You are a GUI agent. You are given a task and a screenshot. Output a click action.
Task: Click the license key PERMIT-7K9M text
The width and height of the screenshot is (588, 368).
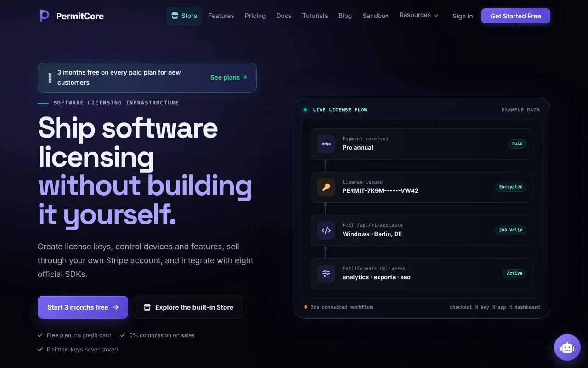point(380,190)
